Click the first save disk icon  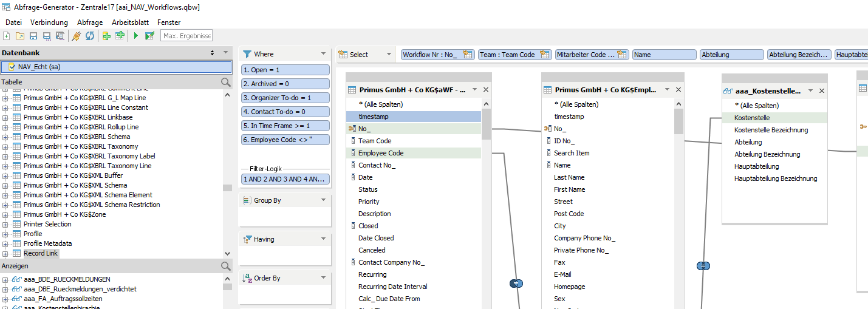(33, 36)
